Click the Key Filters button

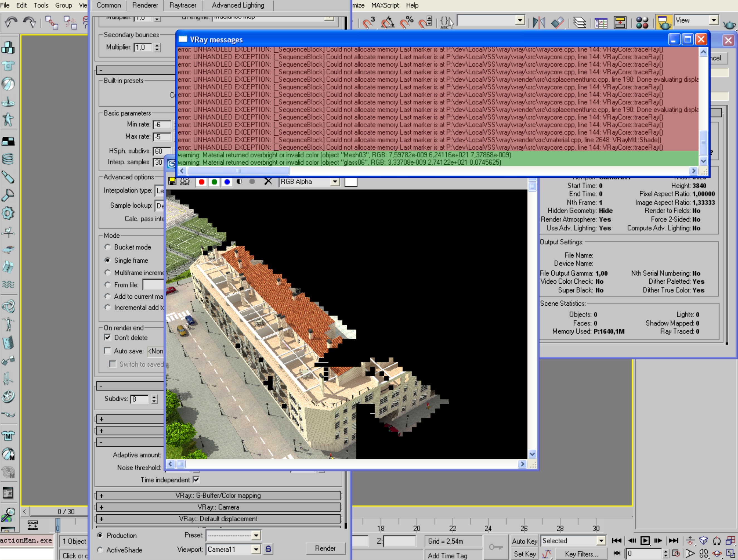[581, 554]
